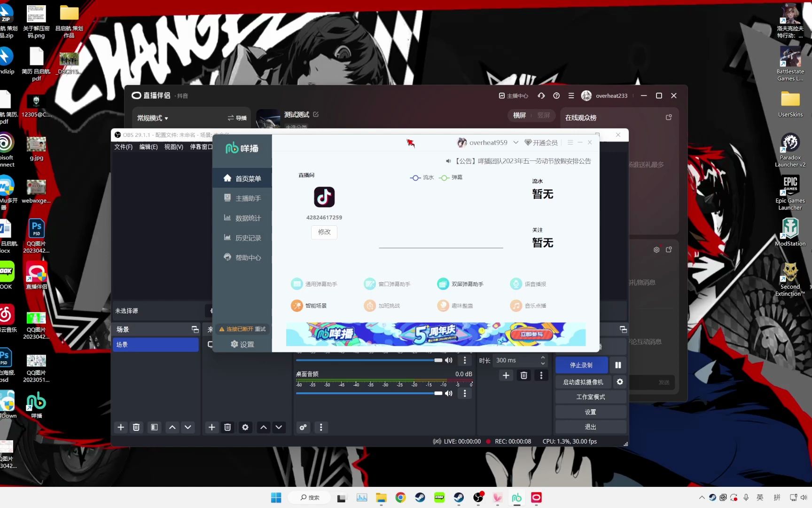Add a transition with plus icon
This screenshot has height=508, width=812.
point(506,375)
